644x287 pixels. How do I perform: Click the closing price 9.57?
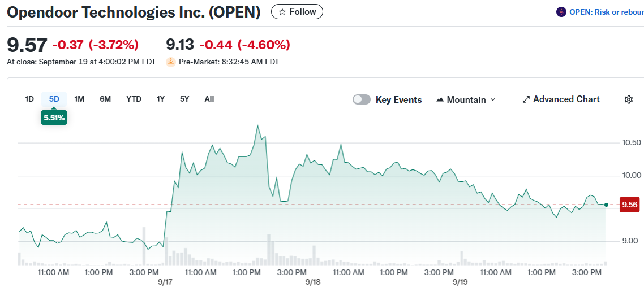(x=27, y=45)
